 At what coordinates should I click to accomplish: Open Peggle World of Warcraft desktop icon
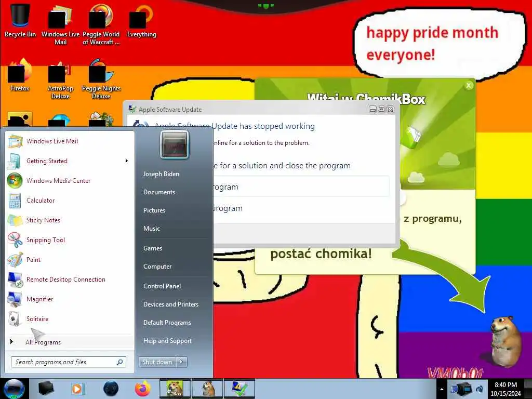pyautogui.click(x=101, y=24)
